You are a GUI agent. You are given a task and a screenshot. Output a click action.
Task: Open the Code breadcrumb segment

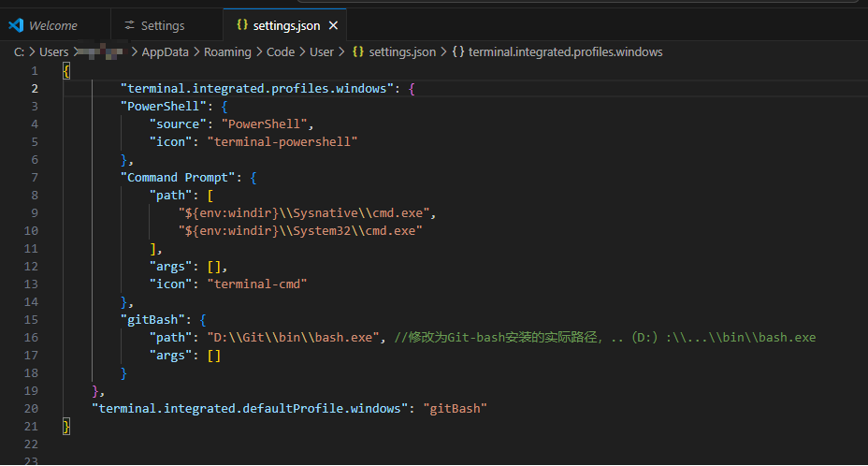tap(281, 52)
